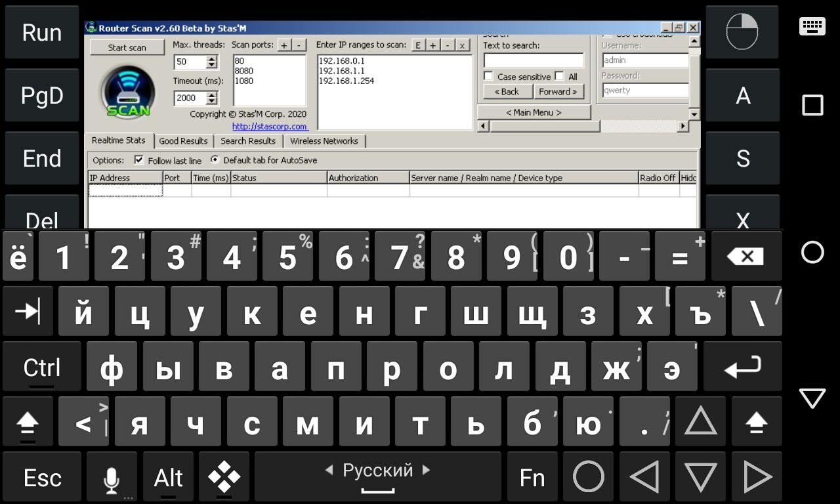Add an IP range with the plus button
Screen dimensions: 840x504
[433, 45]
